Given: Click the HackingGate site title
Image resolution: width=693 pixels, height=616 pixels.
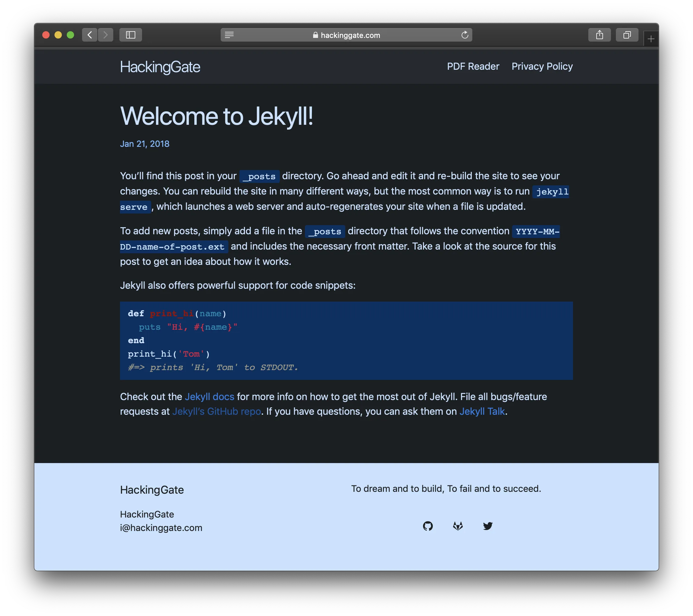Looking at the screenshot, I should click(x=160, y=67).
